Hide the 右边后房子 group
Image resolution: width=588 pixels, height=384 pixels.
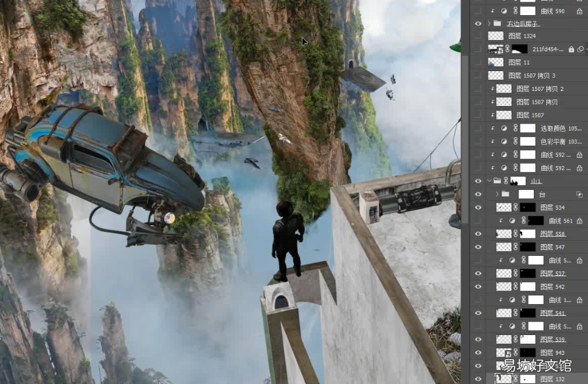(478, 23)
